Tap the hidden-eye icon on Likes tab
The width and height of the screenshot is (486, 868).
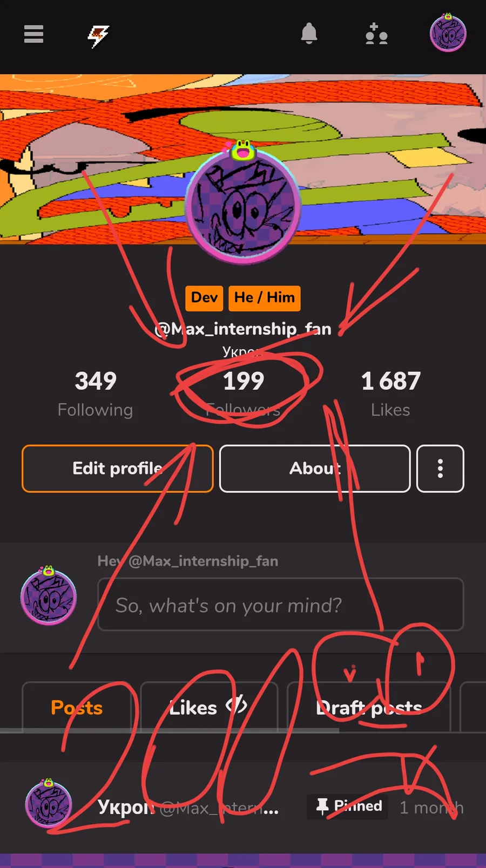(x=237, y=705)
